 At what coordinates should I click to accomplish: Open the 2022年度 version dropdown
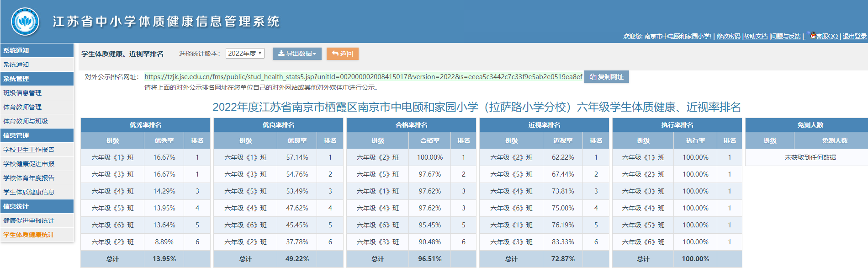click(x=245, y=54)
